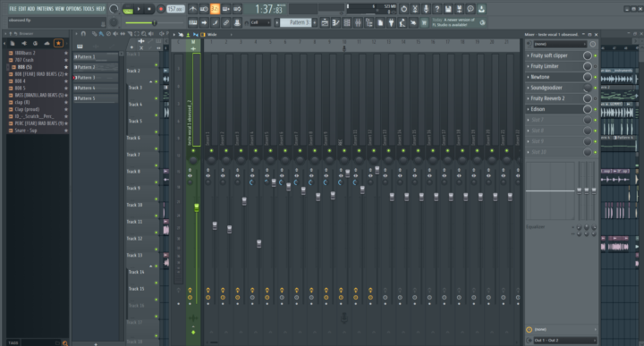Click the help question mark icon
The image size is (644, 346).
[x=437, y=9]
